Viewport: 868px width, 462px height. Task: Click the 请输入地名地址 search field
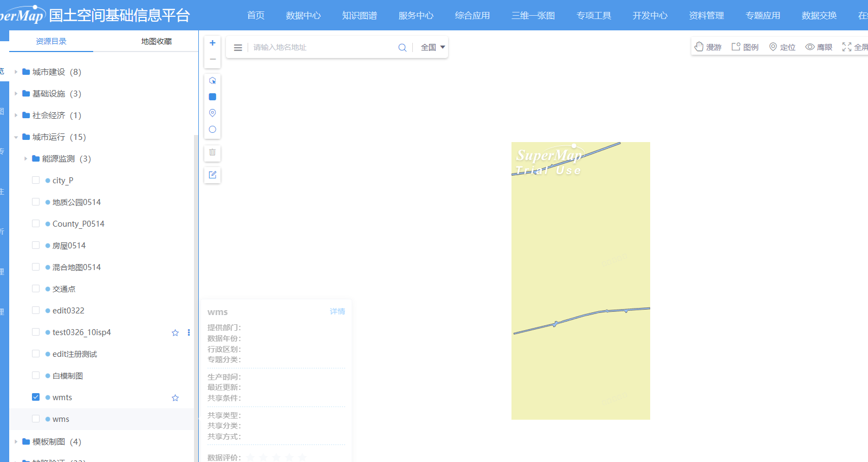tap(322, 48)
